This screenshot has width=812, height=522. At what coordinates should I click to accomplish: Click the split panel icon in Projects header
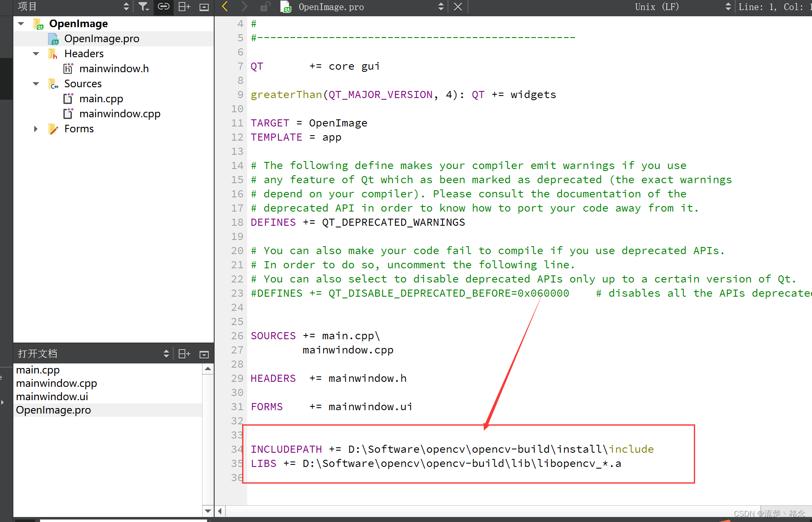click(x=184, y=7)
